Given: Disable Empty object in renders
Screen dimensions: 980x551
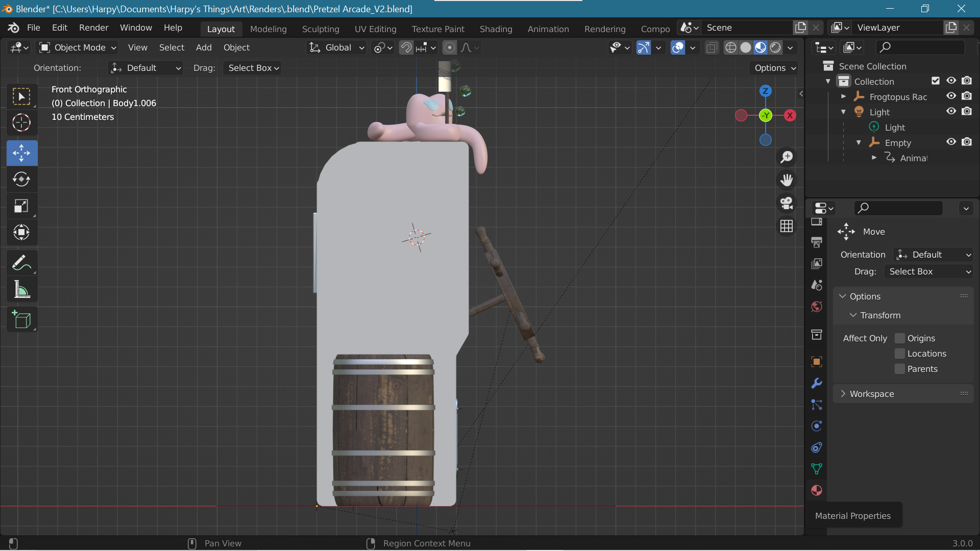Looking at the screenshot, I should point(967,142).
